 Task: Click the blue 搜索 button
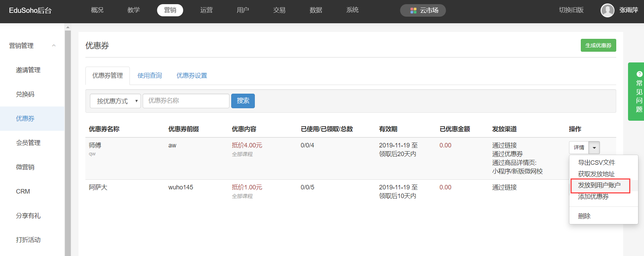(243, 101)
